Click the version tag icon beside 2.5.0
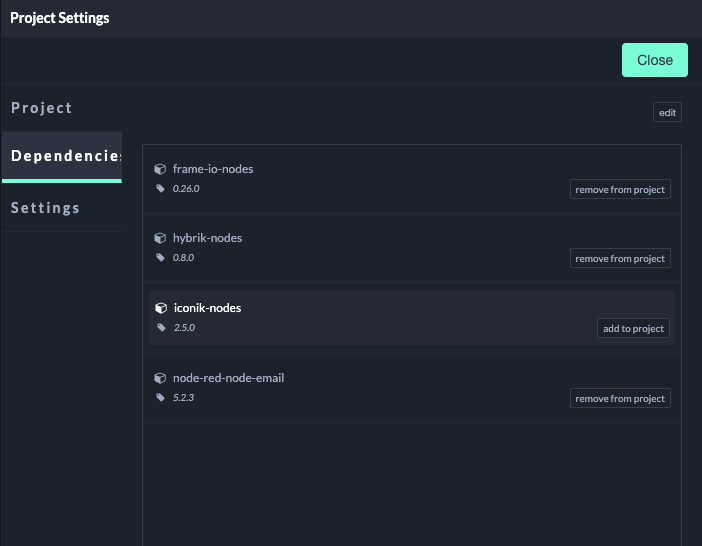702x546 pixels. pyautogui.click(x=161, y=328)
